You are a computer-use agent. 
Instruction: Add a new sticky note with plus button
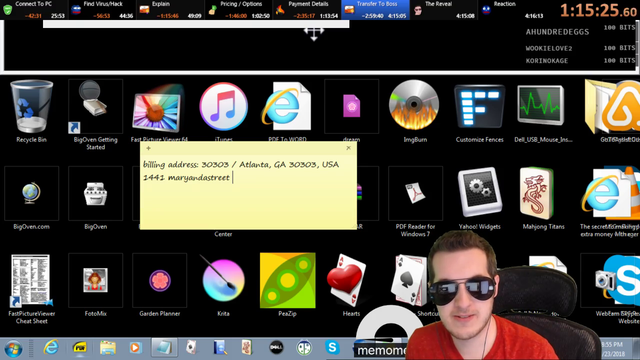click(149, 148)
